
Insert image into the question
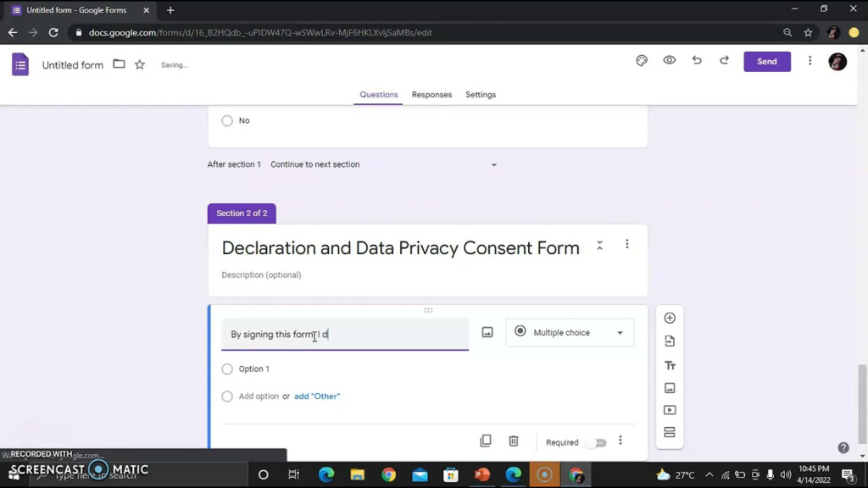coord(487,332)
